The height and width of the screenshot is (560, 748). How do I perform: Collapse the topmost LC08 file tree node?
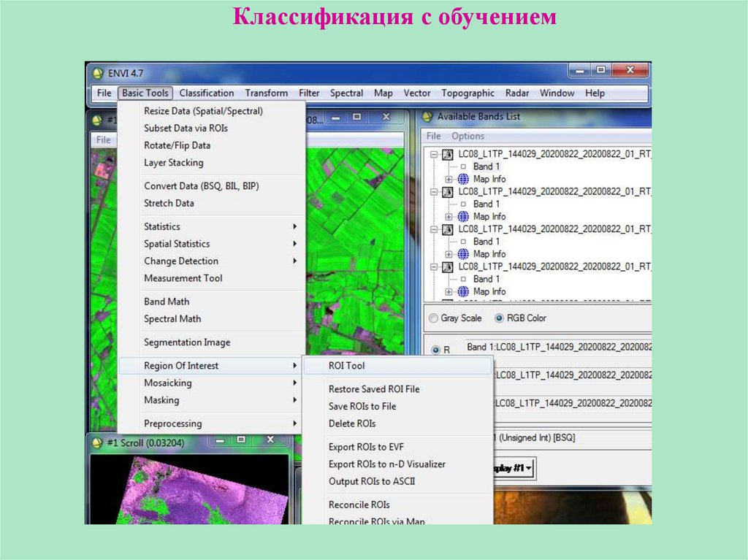point(434,154)
